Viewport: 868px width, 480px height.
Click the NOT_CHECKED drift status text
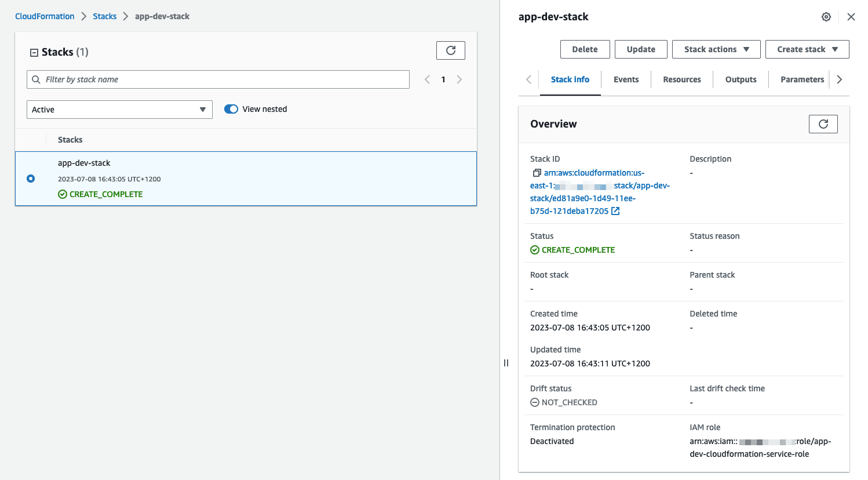pyautogui.click(x=570, y=402)
